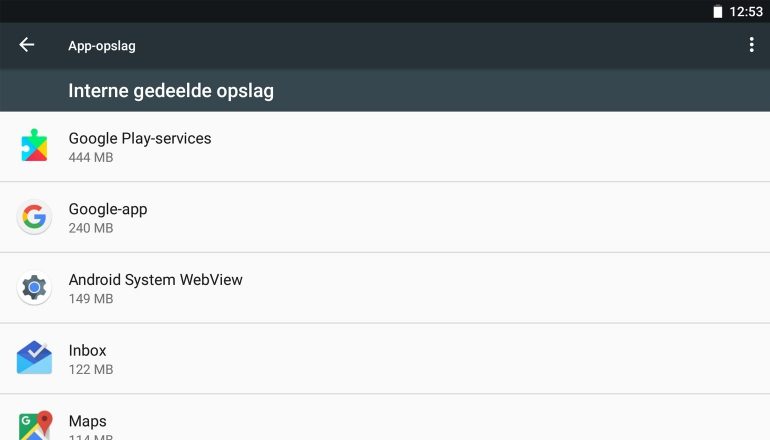The width and height of the screenshot is (770, 440).
Task: Tap the 149 MB size label
Action: pyautogui.click(x=91, y=299)
